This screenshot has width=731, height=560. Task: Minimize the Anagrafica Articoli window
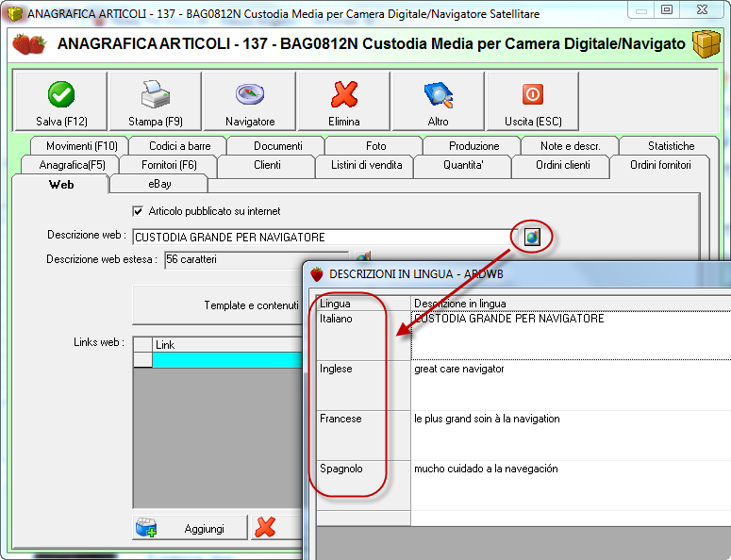[641, 9]
